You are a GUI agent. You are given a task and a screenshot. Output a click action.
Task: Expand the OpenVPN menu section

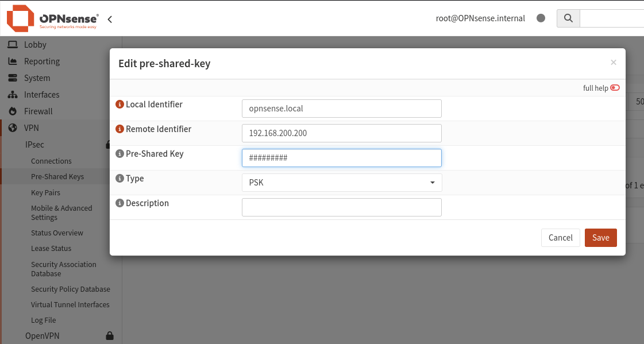pos(43,336)
